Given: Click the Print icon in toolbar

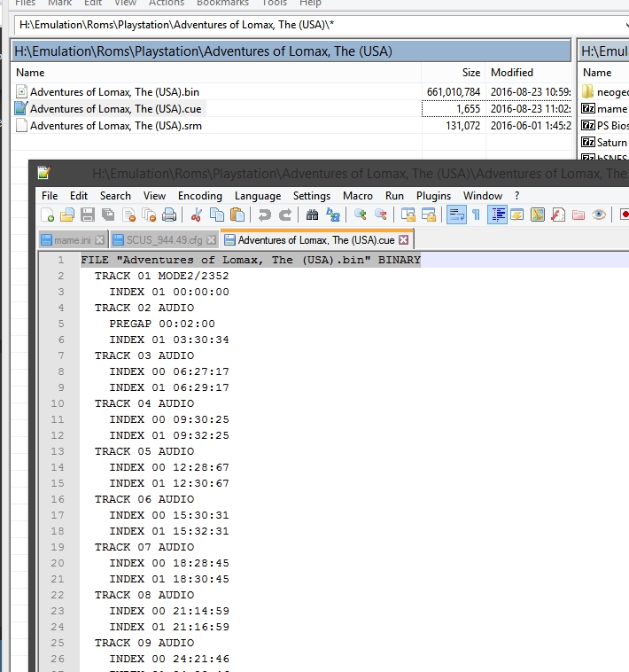Looking at the screenshot, I should point(169,215).
